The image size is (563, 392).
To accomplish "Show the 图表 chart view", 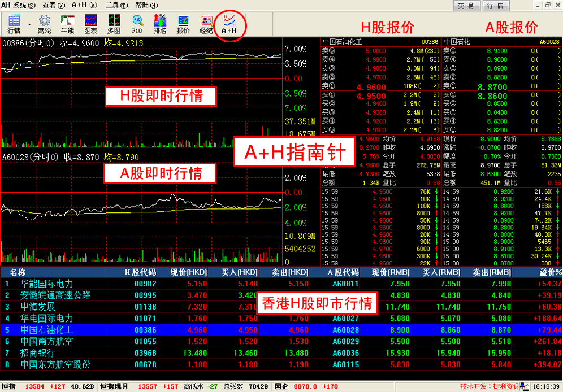I will tap(90, 24).
